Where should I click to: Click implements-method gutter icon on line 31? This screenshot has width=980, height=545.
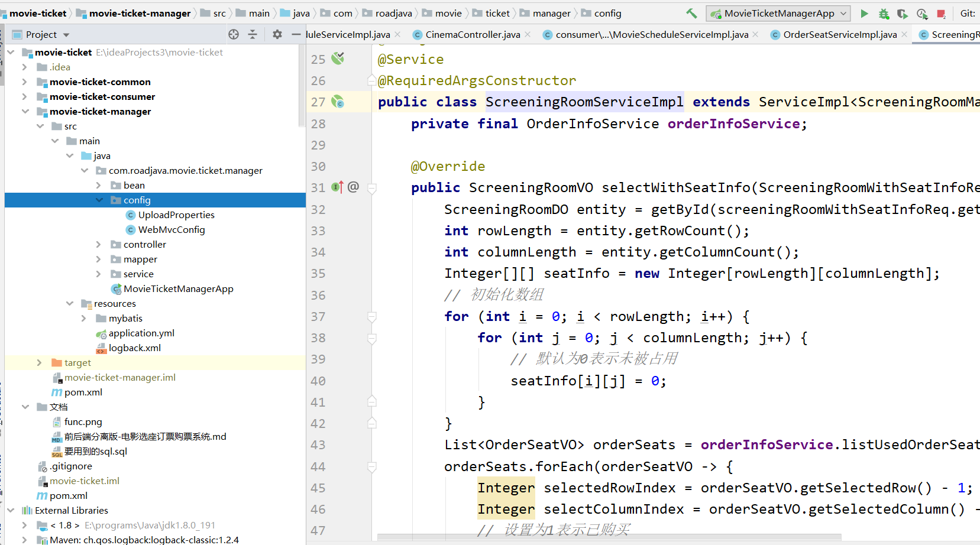(x=337, y=187)
